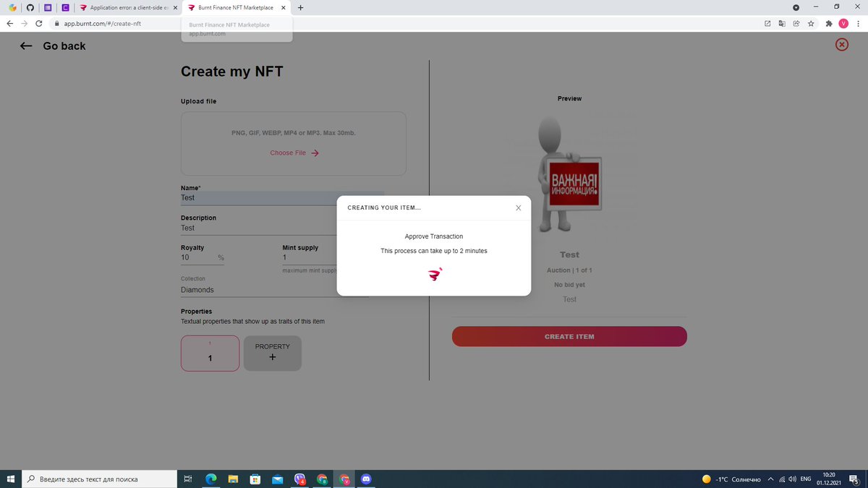Click the address bar URL app.burnt.com
This screenshot has height=488, width=868.
click(102, 23)
